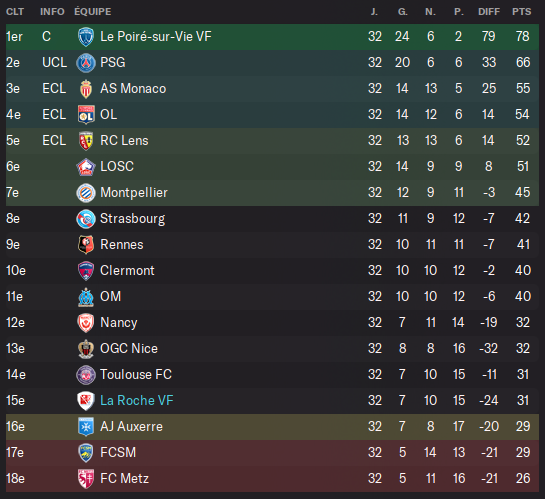Image resolution: width=545 pixels, height=499 pixels.
Task: Sort table by PTS column header
Action: coord(522,12)
